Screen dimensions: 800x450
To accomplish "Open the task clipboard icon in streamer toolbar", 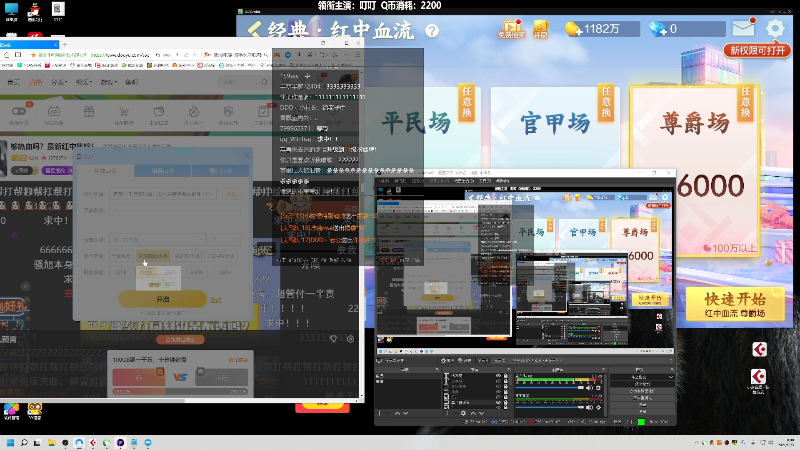I will pyautogui.click(x=263, y=111).
